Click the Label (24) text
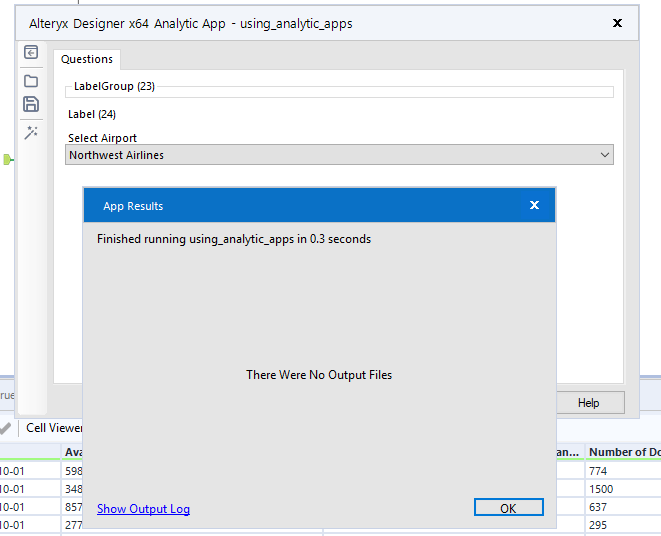This screenshot has width=661, height=536. (92, 114)
